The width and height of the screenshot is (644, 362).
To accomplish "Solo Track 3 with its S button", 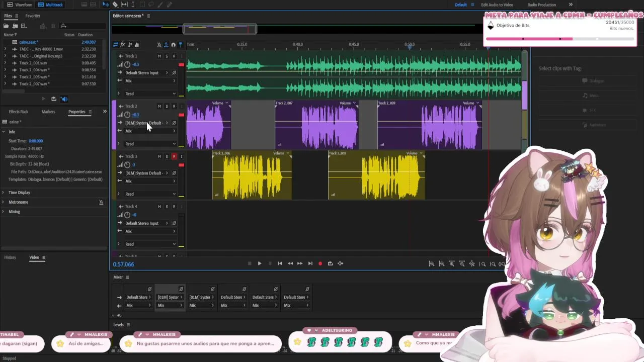I will click(167, 156).
